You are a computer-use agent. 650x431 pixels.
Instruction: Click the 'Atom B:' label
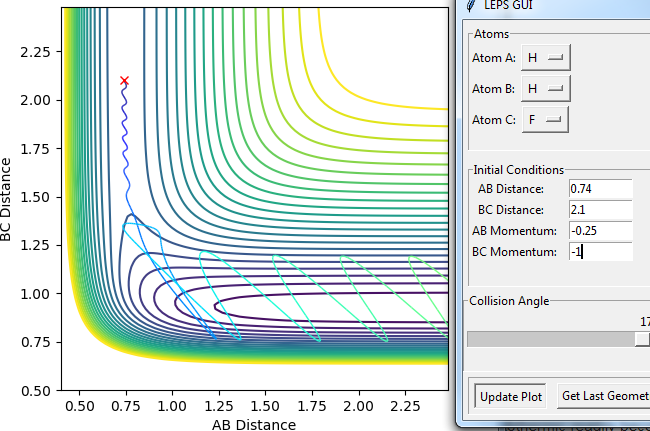[x=493, y=89]
